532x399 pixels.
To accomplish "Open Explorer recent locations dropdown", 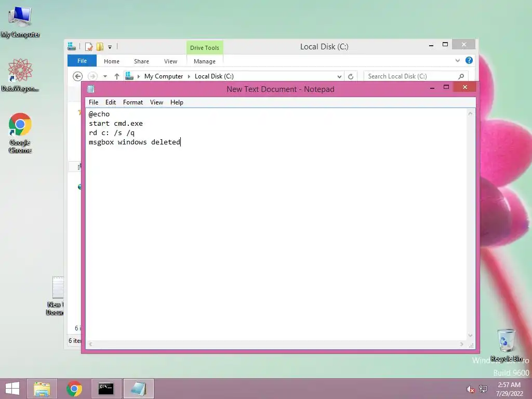I will 105,76.
